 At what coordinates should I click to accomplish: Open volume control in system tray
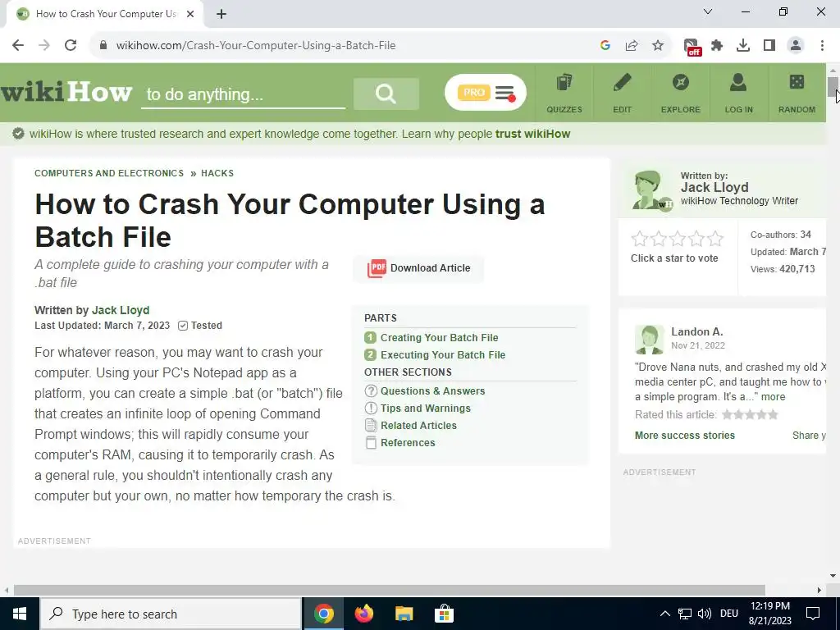705,614
